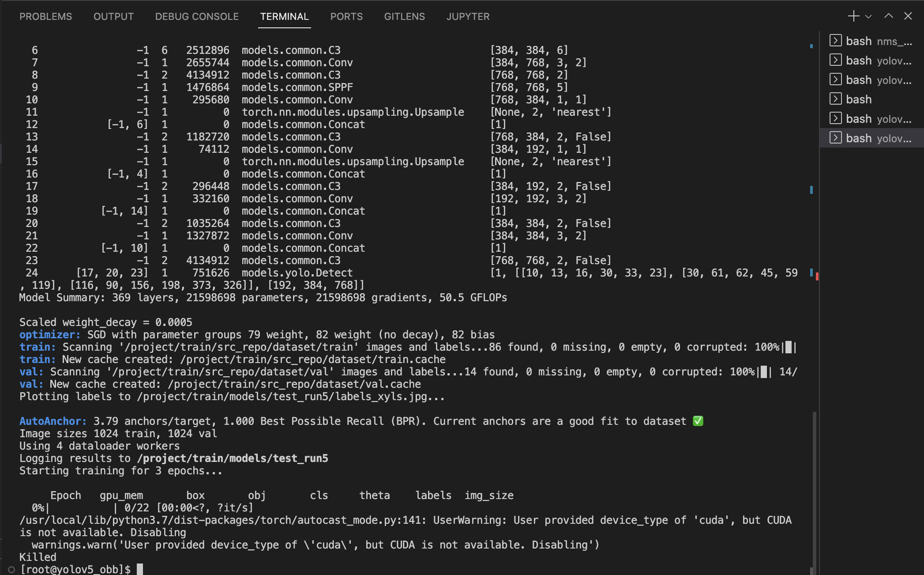Click the 'Model Summary: 369 layers' line

[263, 298]
